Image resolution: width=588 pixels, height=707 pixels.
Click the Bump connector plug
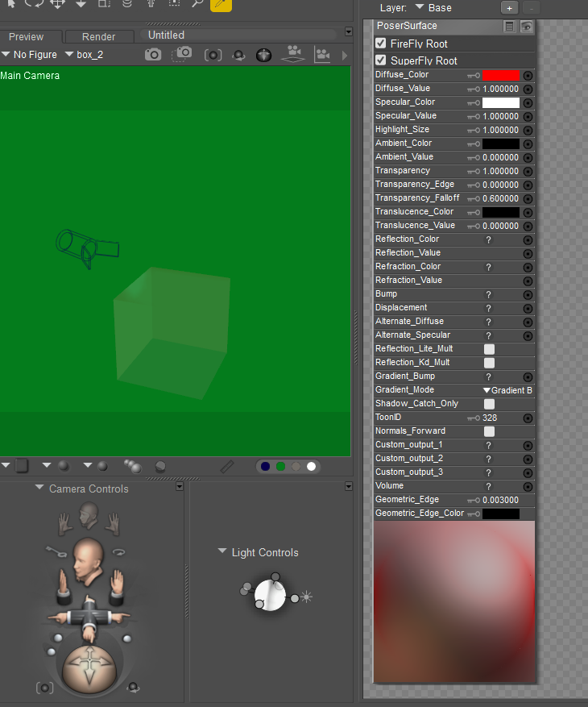[x=528, y=295]
